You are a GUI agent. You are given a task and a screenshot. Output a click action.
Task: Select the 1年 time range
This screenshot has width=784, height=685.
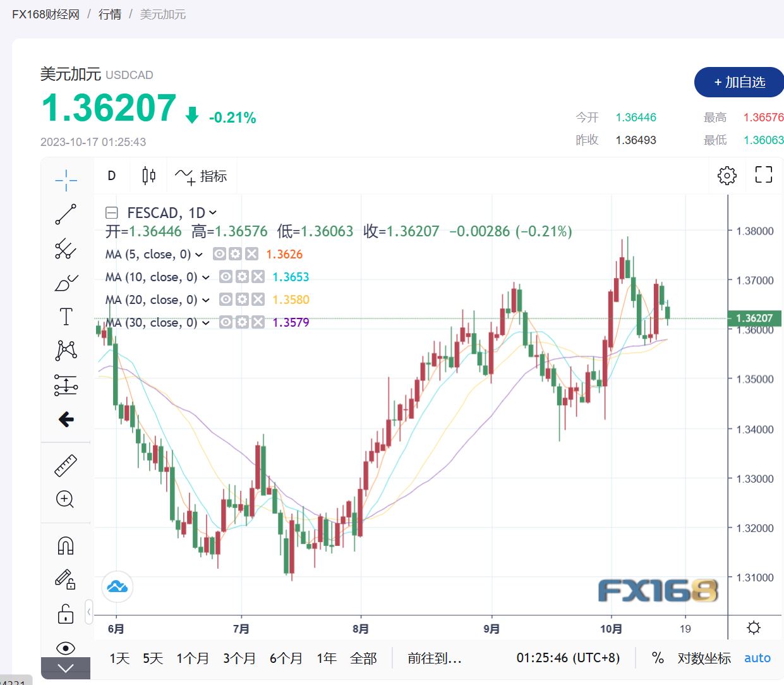[326, 658]
